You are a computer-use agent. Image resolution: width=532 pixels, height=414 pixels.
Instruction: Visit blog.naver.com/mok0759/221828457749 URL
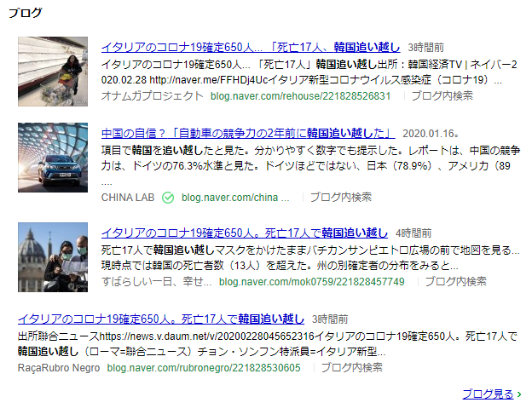[311, 281]
